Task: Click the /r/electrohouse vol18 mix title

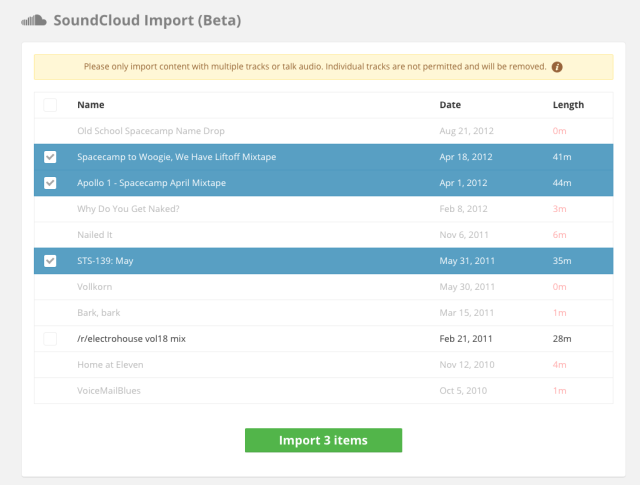Action: (129, 339)
